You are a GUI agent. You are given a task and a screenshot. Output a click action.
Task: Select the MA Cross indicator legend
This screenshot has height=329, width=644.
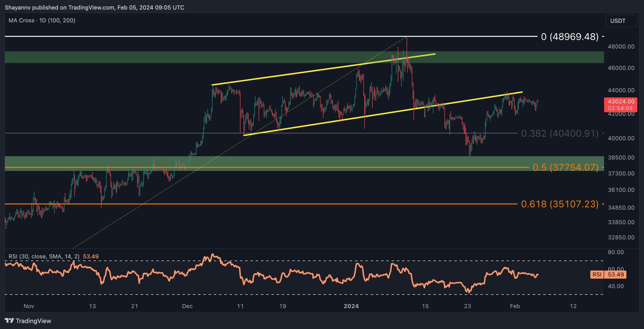[x=42, y=20]
